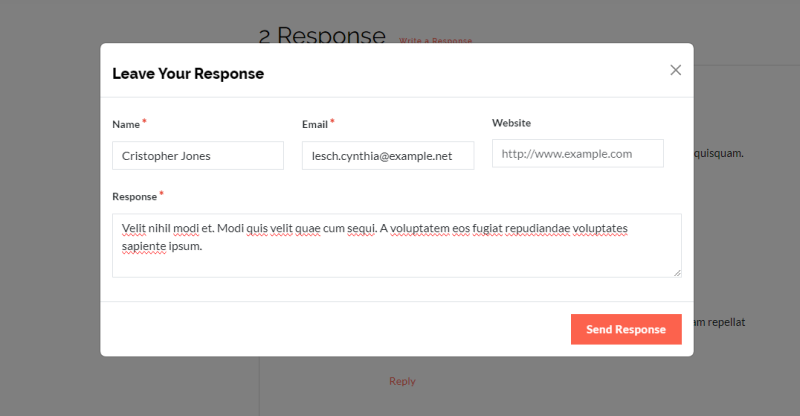Click the Name field label
The image size is (800, 416).
126,125
